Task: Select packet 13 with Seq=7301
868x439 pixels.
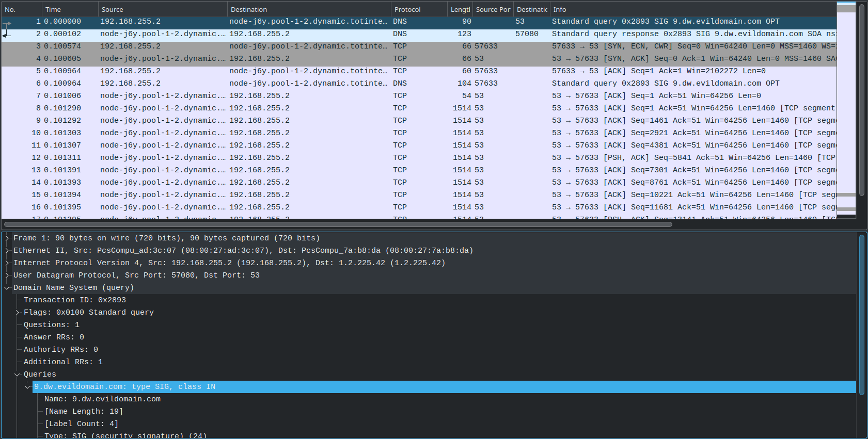Action: [x=419, y=170]
